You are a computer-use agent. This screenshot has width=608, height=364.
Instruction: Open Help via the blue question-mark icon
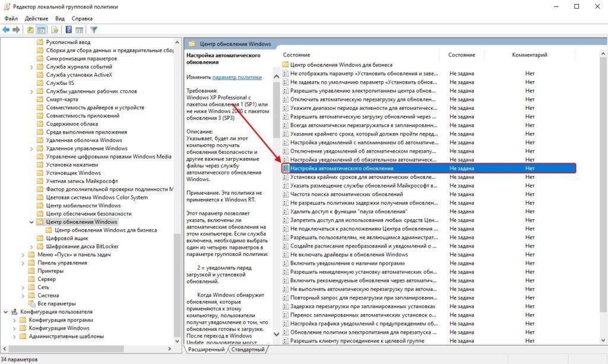pyautogui.click(x=69, y=30)
